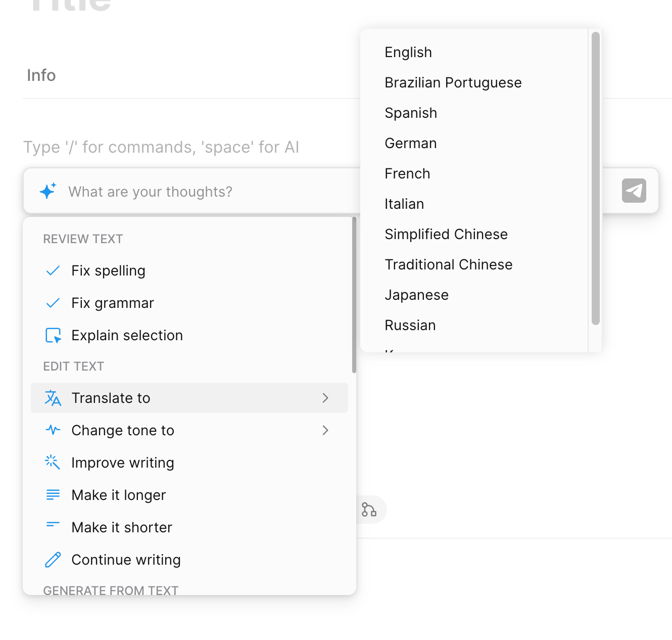Viewport: 672px width, 640px height.
Task: Expand the Translate to submenu chevron
Action: click(325, 398)
